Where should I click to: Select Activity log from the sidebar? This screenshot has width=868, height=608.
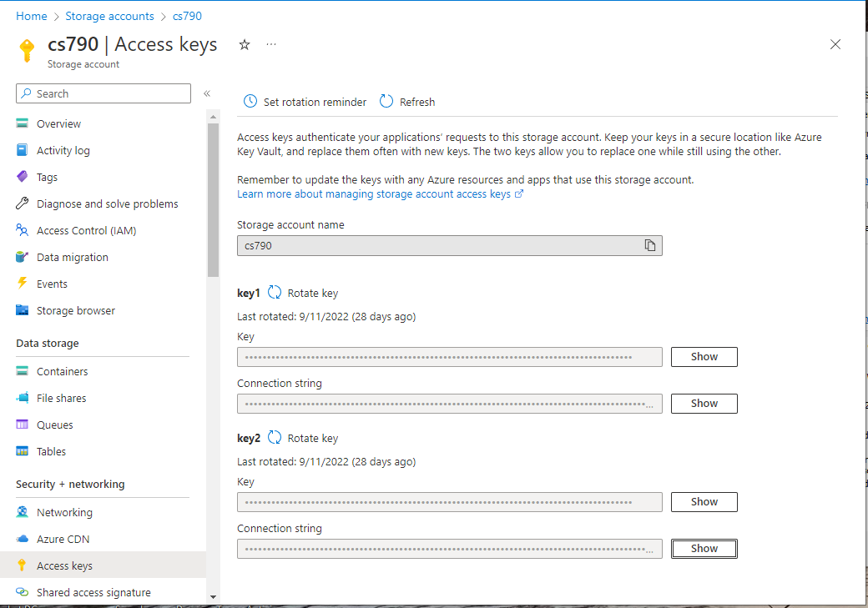point(63,150)
